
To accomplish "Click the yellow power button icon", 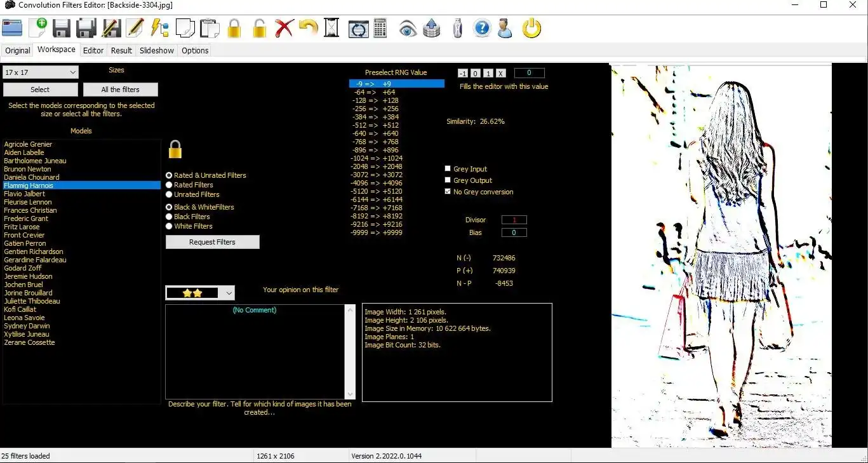I will tap(531, 29).
